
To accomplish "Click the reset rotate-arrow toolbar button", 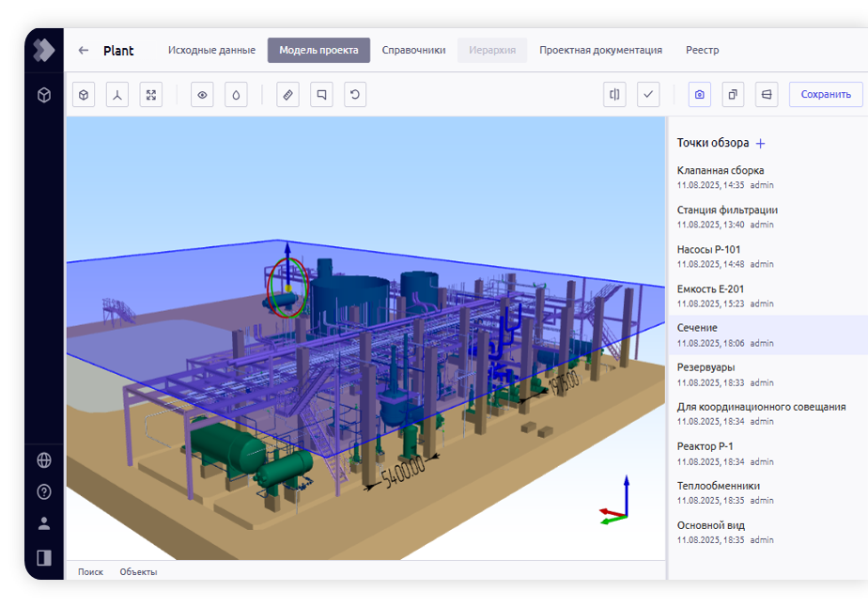I will coord(355,95).
